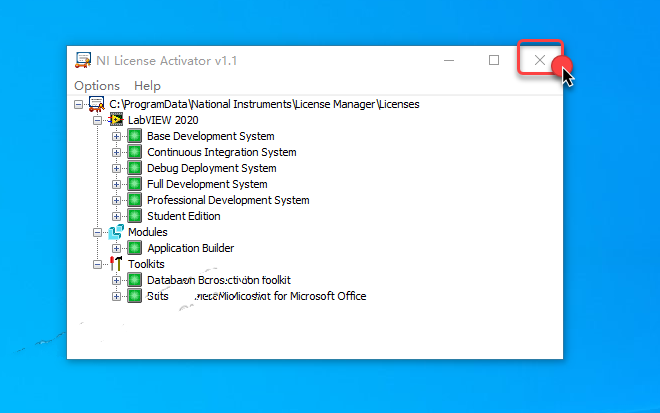660x413 pixels.
Task: Expand Professional Development System node
Action: (116, 200)
